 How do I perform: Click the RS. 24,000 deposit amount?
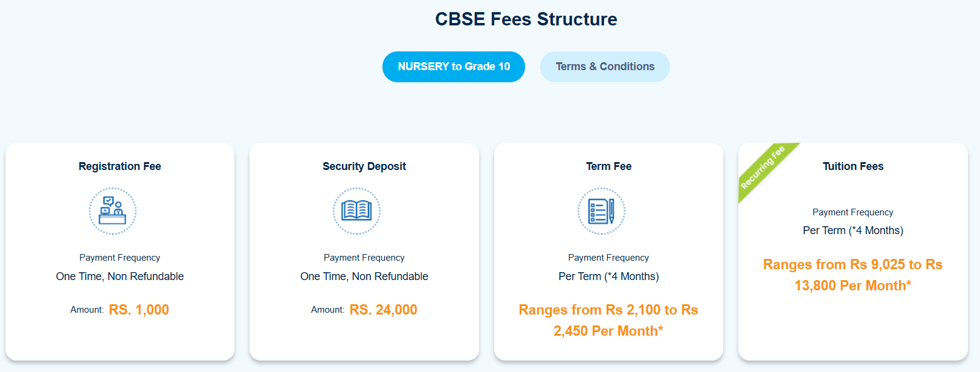(x=383, y=310)
